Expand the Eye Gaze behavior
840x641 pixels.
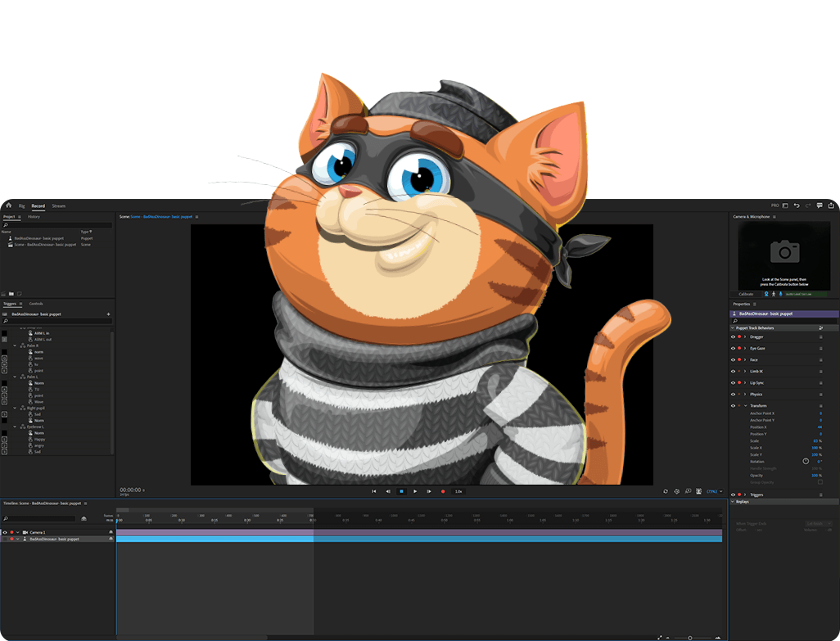tap(745, 348)
